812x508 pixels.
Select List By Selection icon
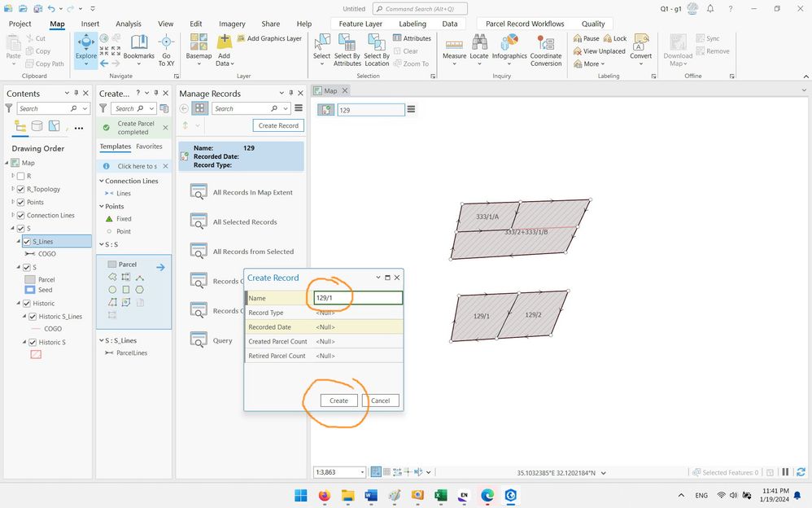coord(54,126)
